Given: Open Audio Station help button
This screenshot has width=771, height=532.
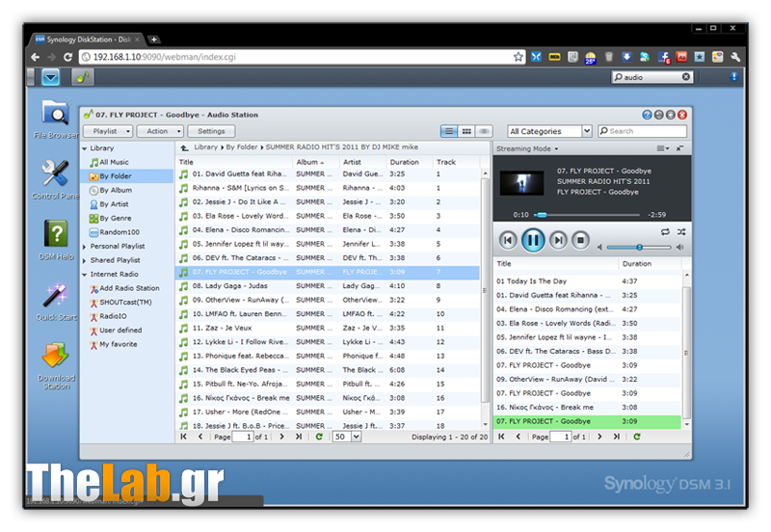Looking at the screenshot, I should pyautogui.click(x=647, y=115).
